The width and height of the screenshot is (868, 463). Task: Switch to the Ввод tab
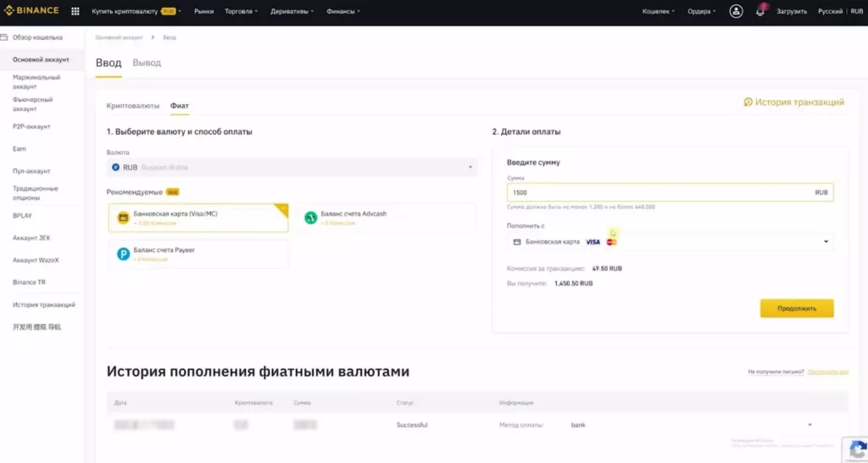(x=108, y=63)
